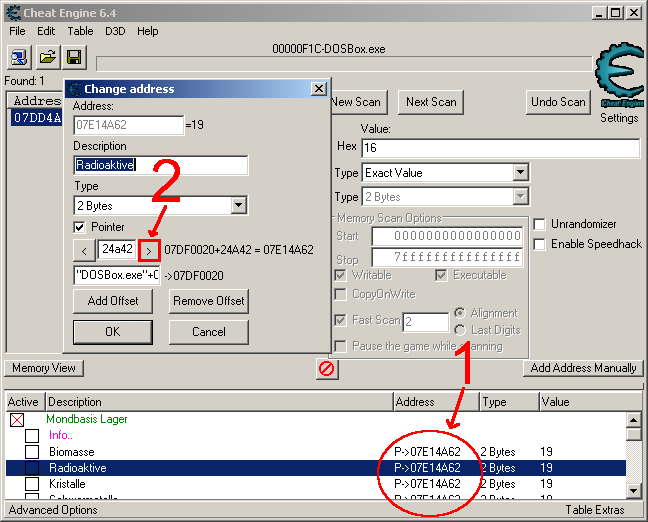
Task: Click the Value column header
Action: tap(591, 402)
